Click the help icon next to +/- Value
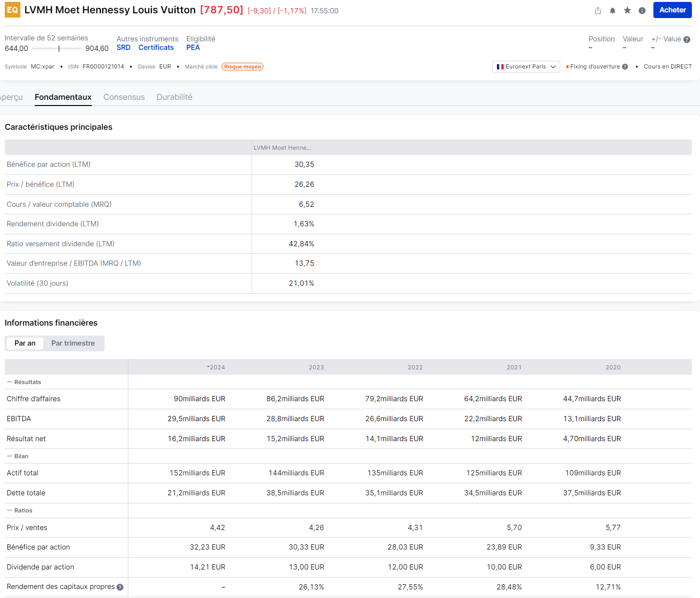The image size is (700, 598). (687, 39)
